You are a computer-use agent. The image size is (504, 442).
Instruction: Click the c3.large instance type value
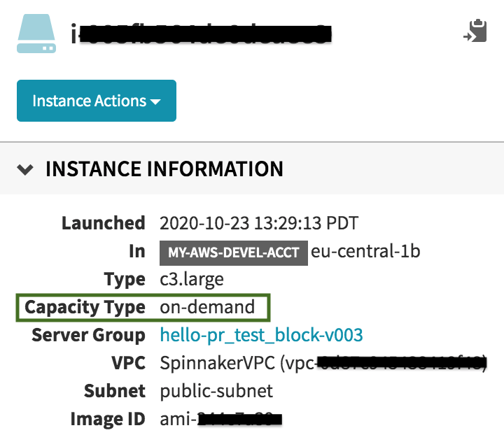pos(192,280)
